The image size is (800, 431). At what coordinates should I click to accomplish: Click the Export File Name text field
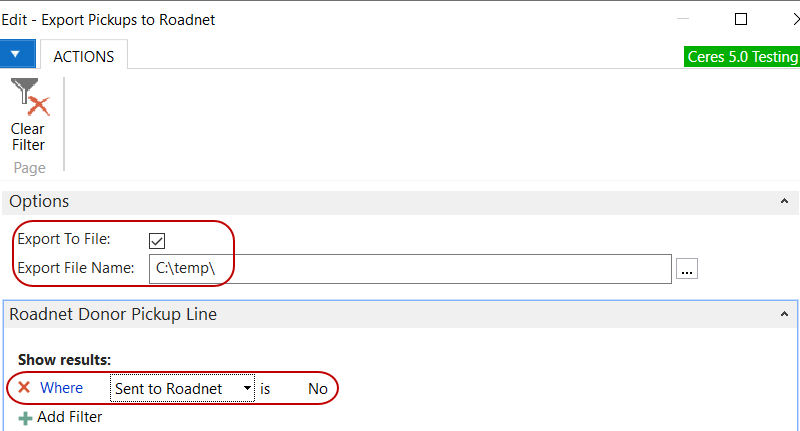tap(410, 268)
